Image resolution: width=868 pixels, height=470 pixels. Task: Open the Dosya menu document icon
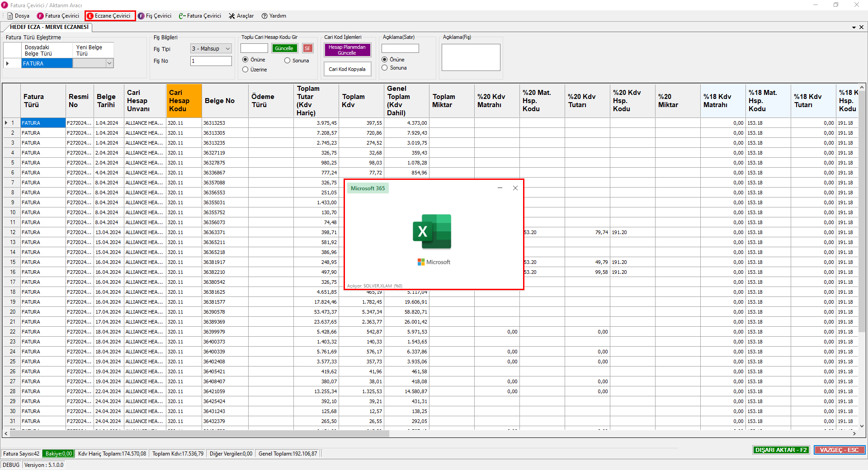click(x=10, y=16)
